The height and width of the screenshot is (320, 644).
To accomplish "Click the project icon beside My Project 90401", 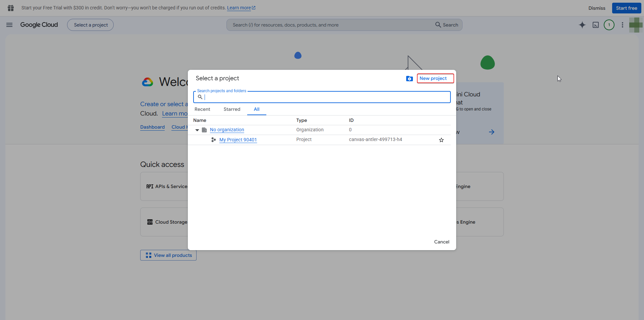I will tap(214, 140).
